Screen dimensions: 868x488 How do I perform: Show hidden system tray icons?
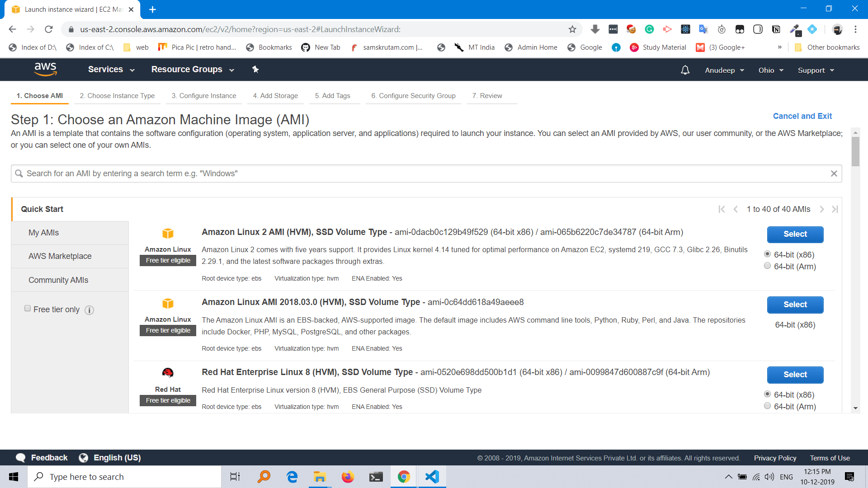(728, 477)
